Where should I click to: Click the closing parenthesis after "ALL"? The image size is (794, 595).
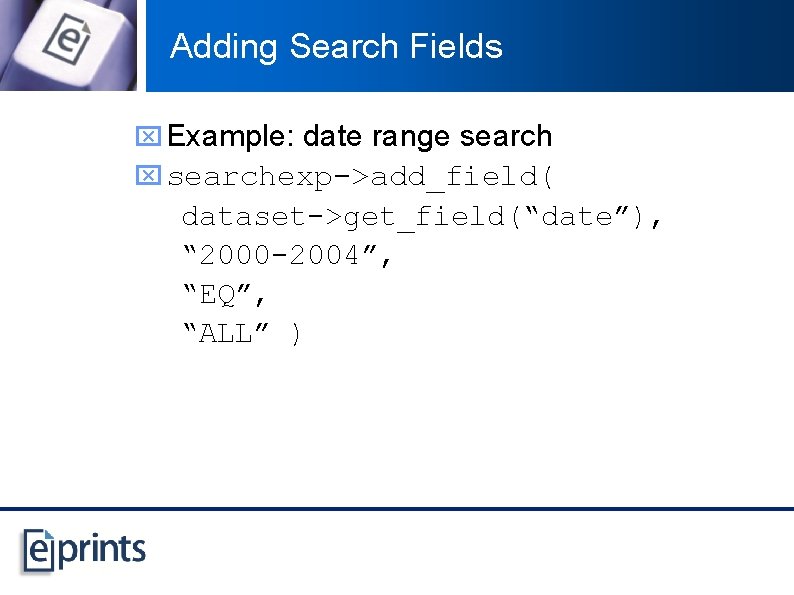click(x=296, y=334)
